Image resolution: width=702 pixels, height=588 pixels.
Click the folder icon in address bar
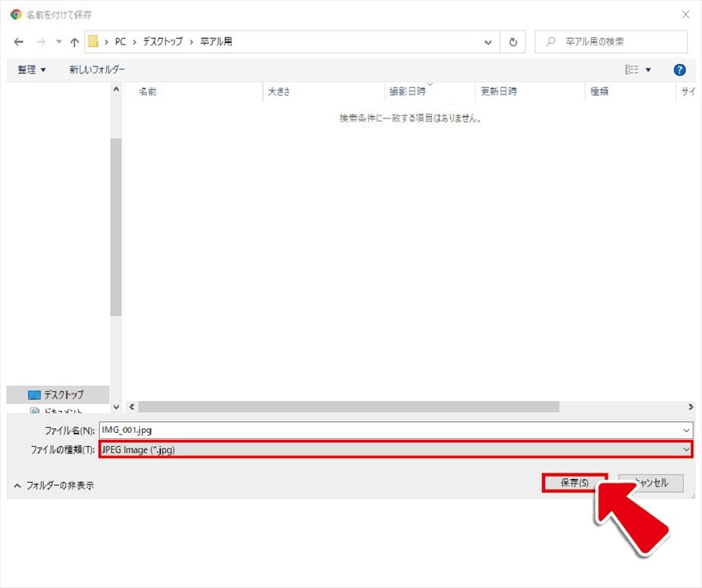(x=93, y=41)
